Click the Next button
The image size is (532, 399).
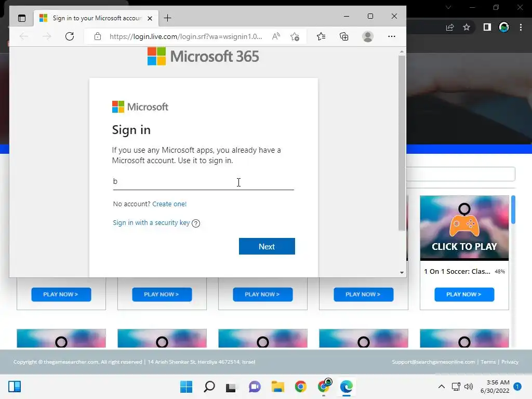[267, 246]
